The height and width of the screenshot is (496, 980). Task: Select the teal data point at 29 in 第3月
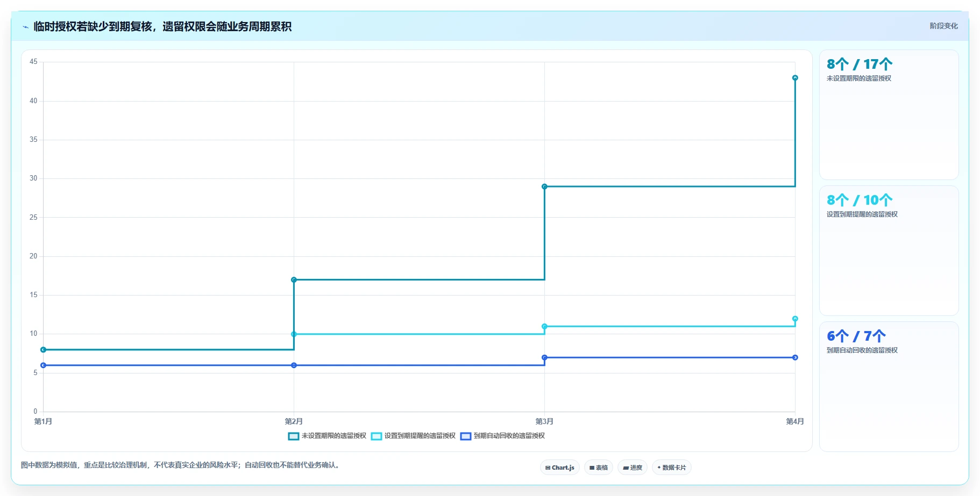click(x=544, y=186)
